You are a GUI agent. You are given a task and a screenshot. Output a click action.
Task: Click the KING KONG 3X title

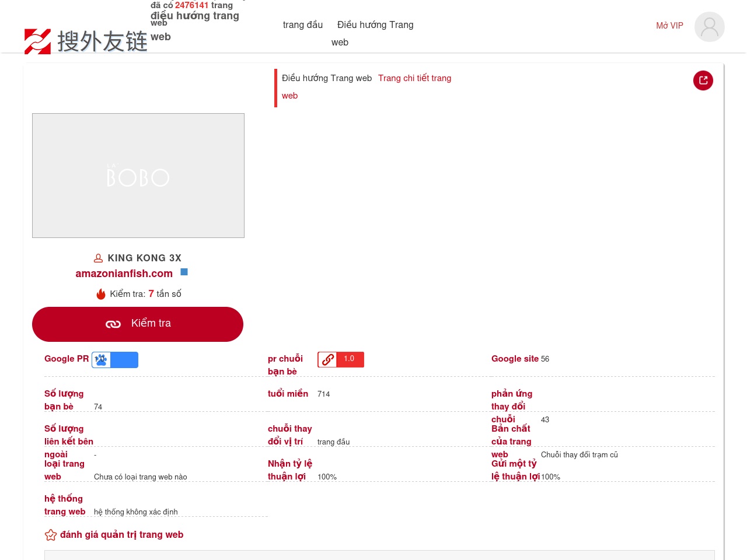pyautogui.click(x=144, y=258)
